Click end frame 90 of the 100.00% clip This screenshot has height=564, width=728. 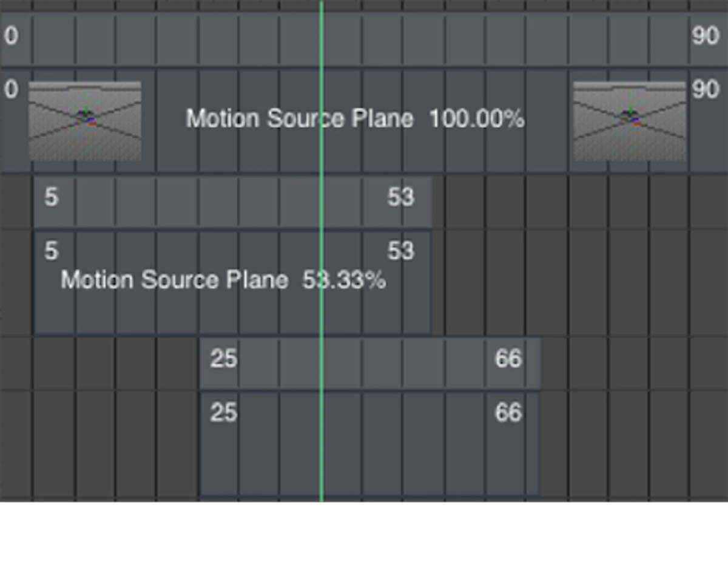[706, 90]
